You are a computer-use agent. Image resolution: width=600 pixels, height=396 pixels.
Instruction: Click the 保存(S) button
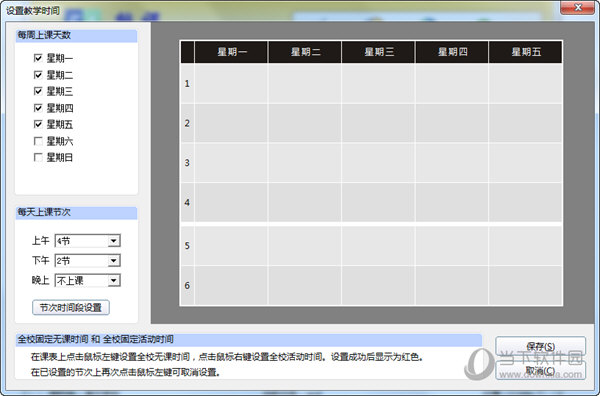(x=540, y=346)
